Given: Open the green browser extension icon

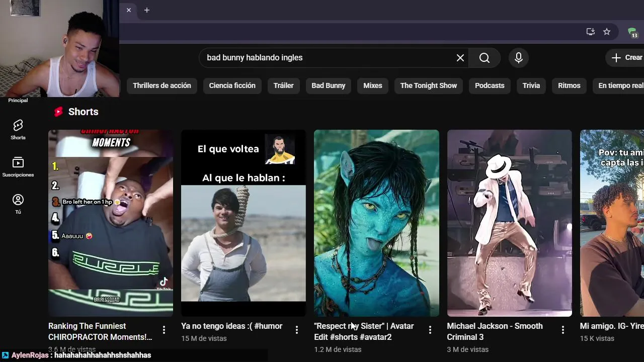Looking at the screenshot, I should pyautogui.click(x=632, y=32).
